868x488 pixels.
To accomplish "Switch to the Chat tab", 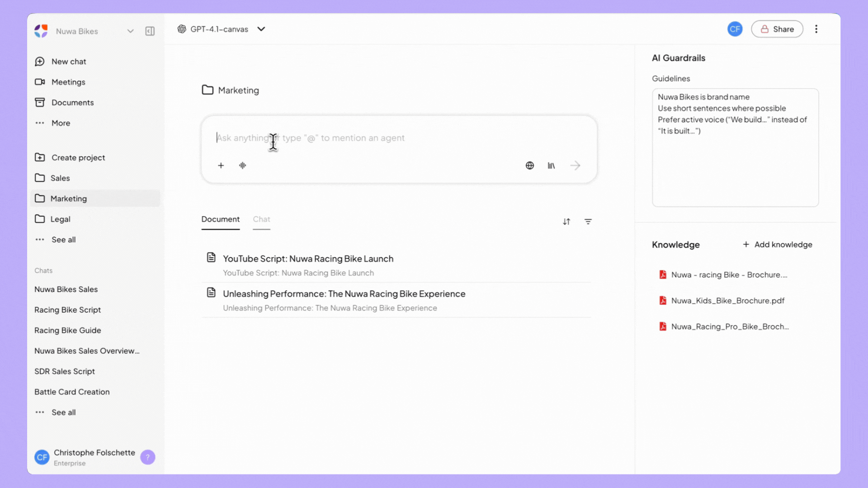I will pos(261,219).
